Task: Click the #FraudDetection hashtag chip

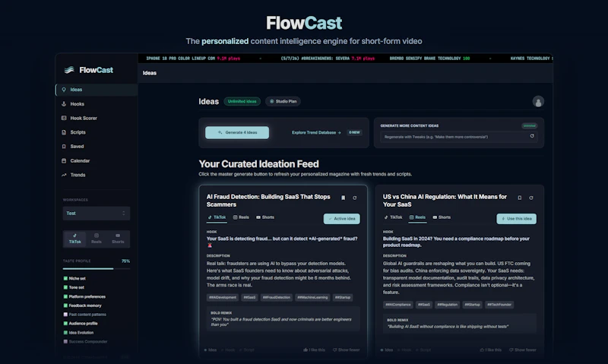Action: [x=277, y=297]
